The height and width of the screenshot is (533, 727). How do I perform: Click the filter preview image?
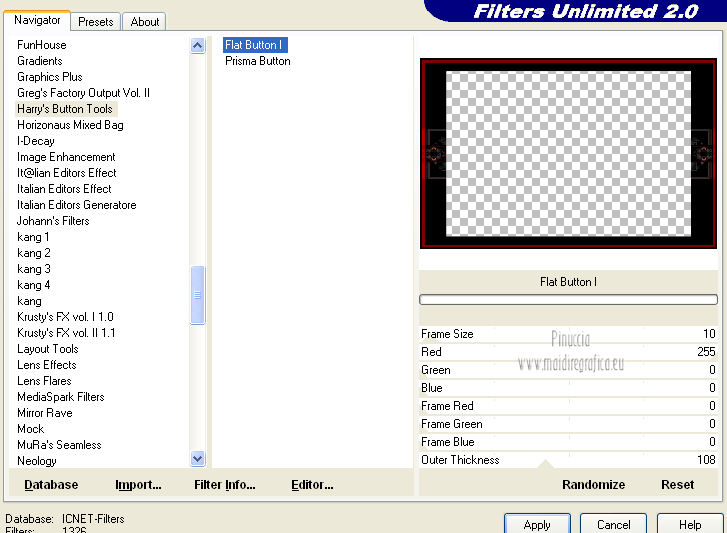[568, 153]
